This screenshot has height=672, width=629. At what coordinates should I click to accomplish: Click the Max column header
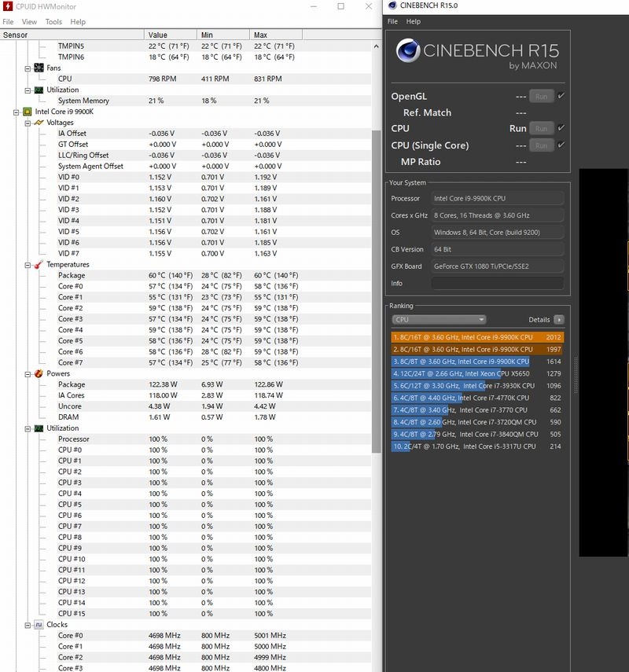(x=276, y=35)
